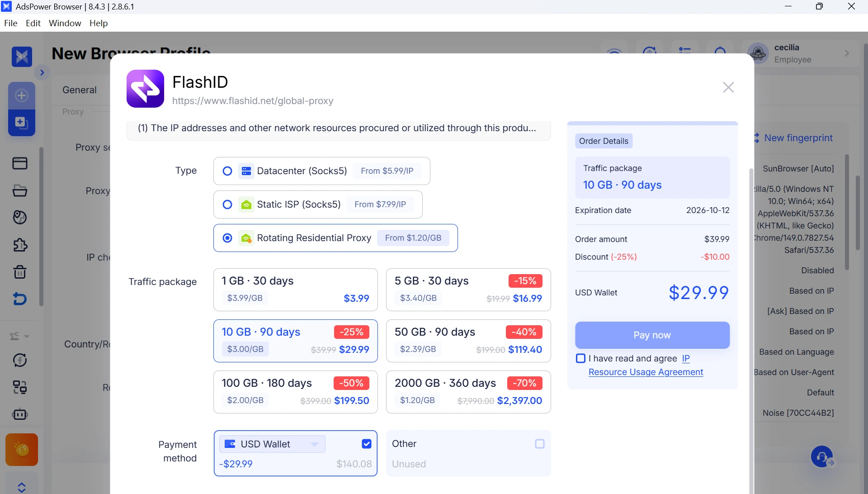Click the notice text about IP addresses
Viewport: 868px width, 494px height.
tap(337, 128)
